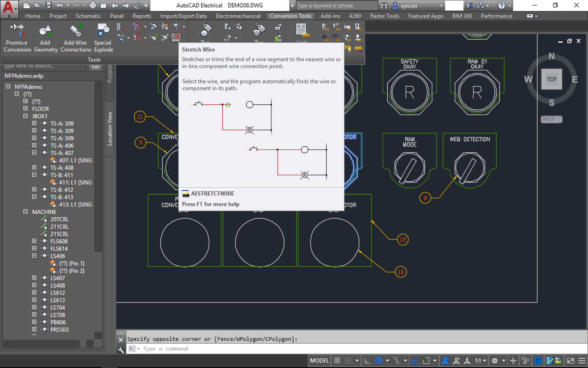
Task: Click the project tree vertical scrollbar
Action: point(98,170)
